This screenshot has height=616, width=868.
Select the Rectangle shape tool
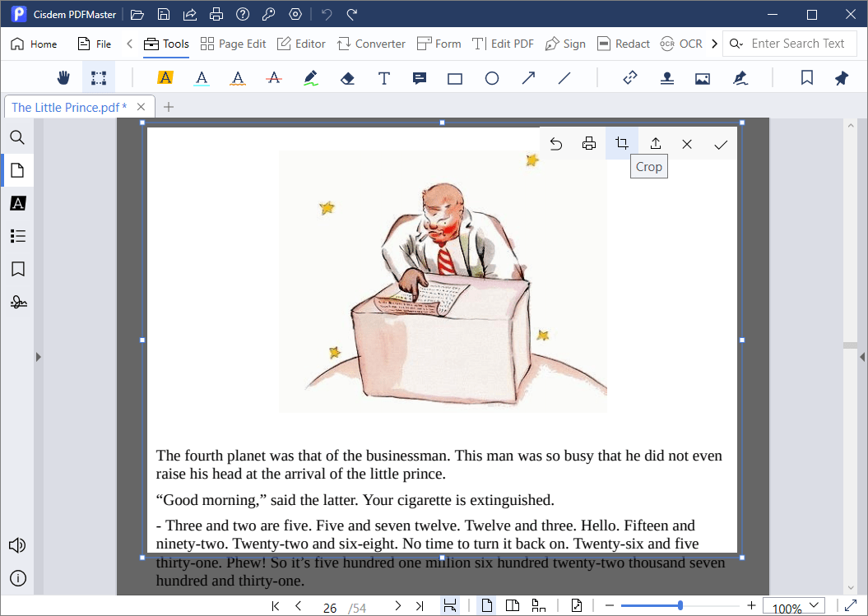[455, 77]
